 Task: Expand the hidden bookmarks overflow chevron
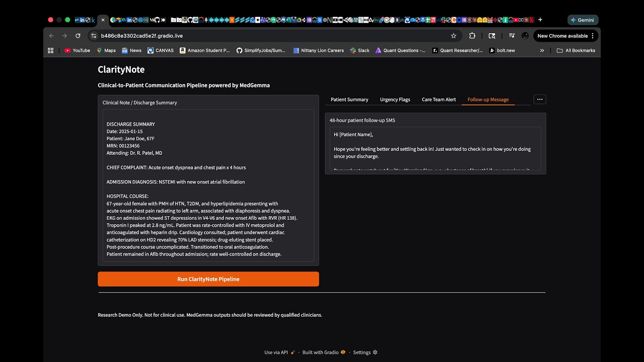[542, 50]
